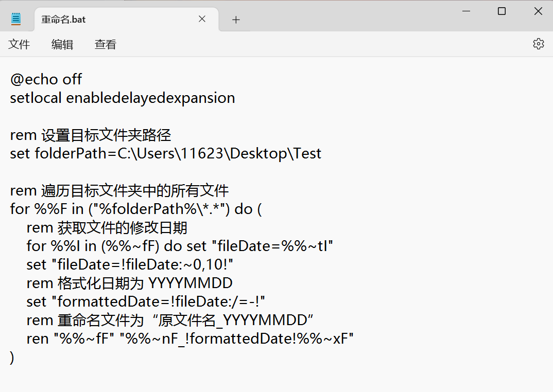The width and height of the screenshot is (553, 392).
Task: Click the "ren" rename command line
Action: click(x=190, y=338)
